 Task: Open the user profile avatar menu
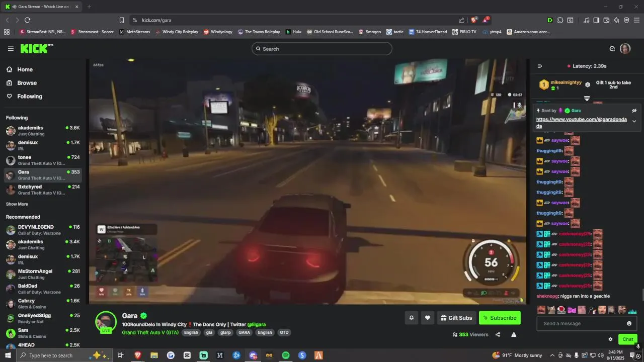[x=625, y=49]
